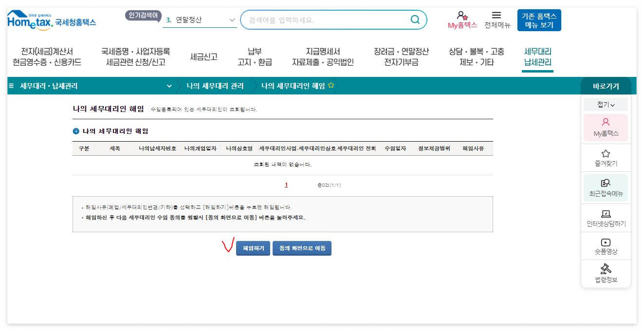Open the 전체메뉴 hamburger menu
This screenshot has width=644, height=331.
coord(498,19)
